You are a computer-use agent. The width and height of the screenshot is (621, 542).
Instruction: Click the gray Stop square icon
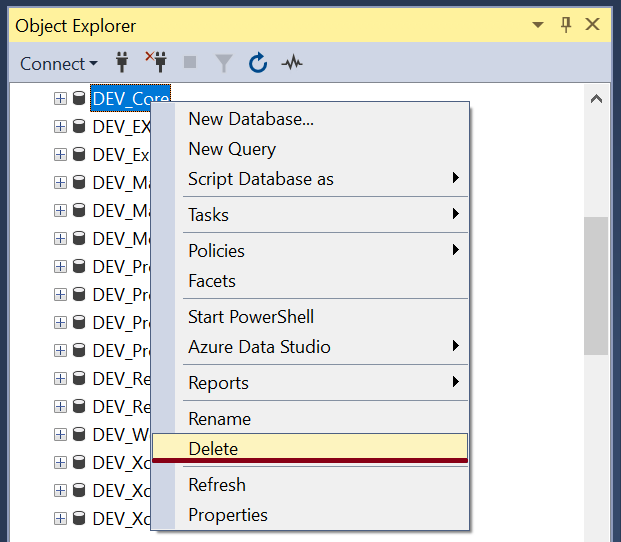(190, 63)
